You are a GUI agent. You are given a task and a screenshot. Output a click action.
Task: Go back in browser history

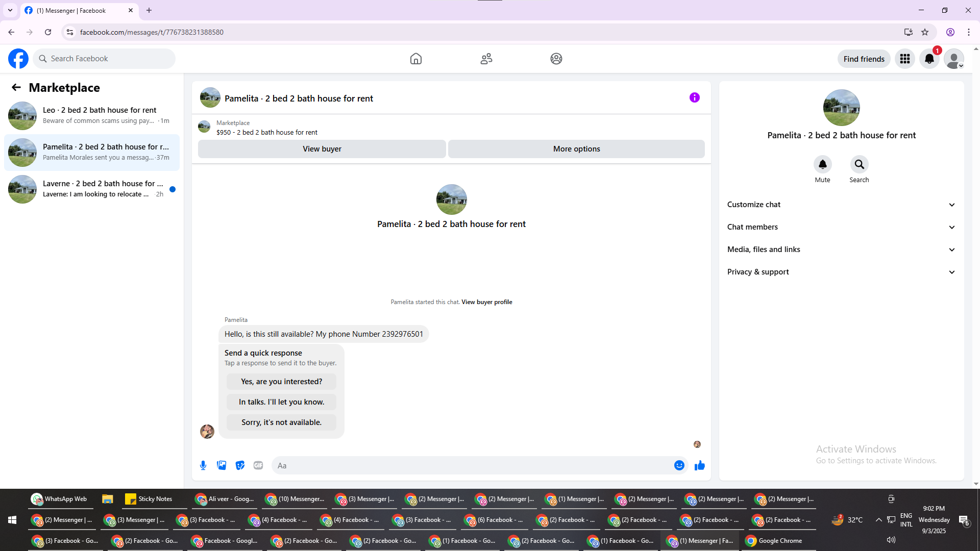(x=11, y=32)
